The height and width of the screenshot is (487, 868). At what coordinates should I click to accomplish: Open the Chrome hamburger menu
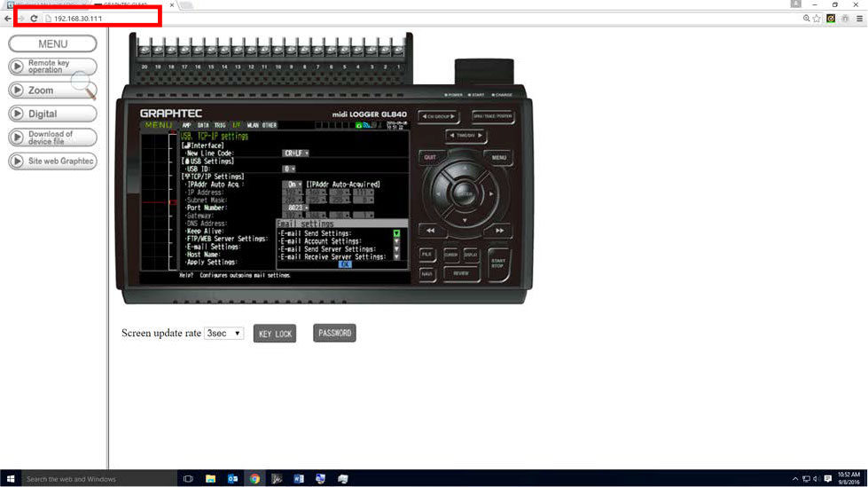click(860, 19)
